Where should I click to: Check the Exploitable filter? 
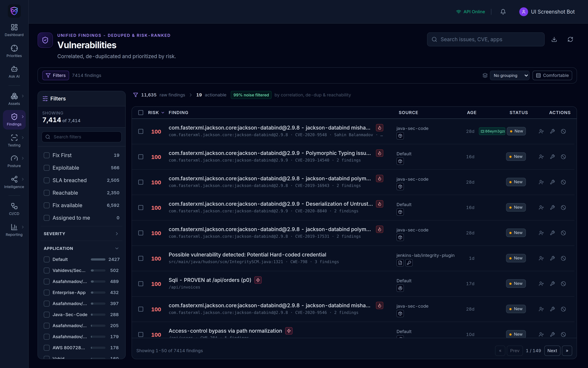pos(47,168)
